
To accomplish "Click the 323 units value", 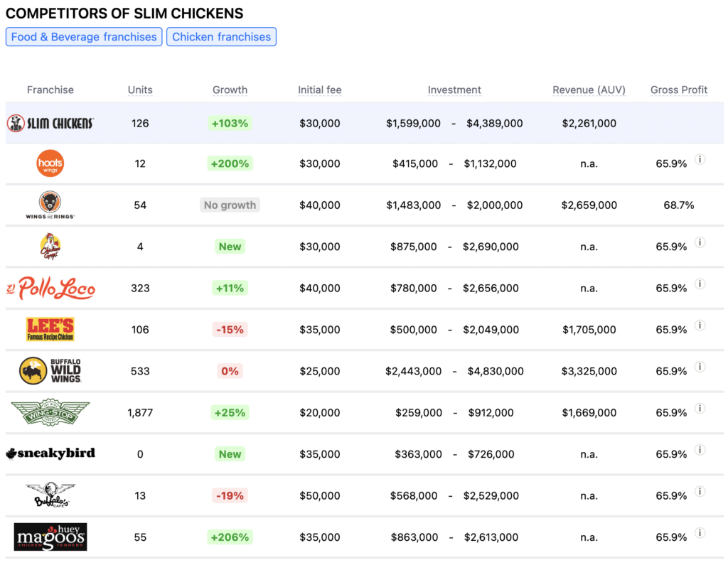I will click(x=140, y=289).
